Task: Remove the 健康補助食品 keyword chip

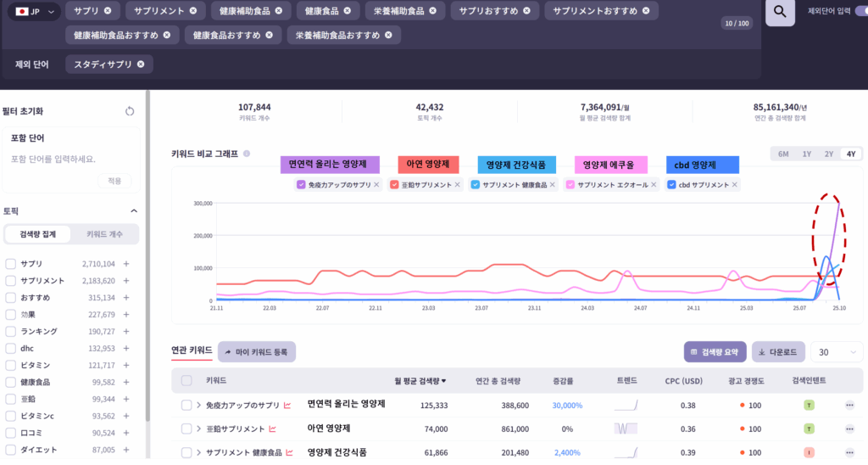Action: coord(278,10)
